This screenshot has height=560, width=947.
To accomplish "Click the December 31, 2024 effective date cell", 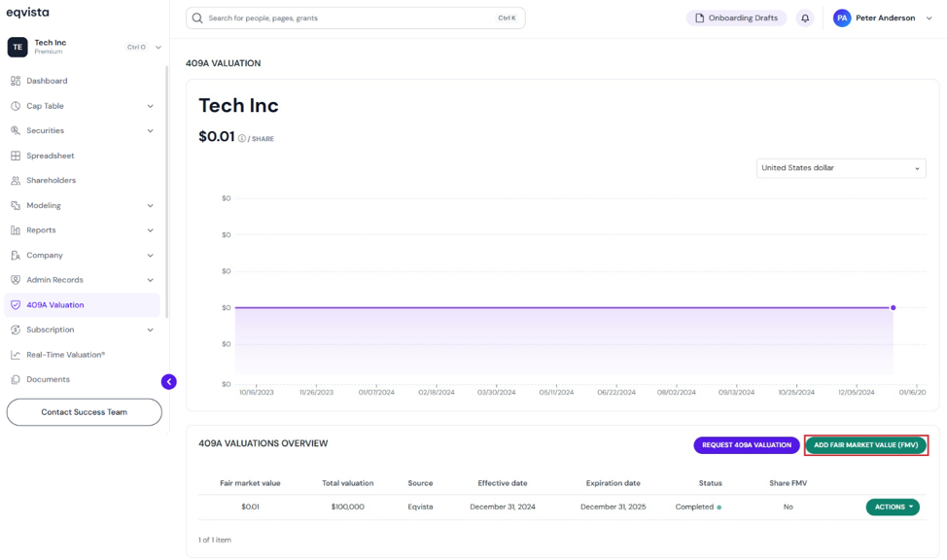I will click(x=503, y=507).
